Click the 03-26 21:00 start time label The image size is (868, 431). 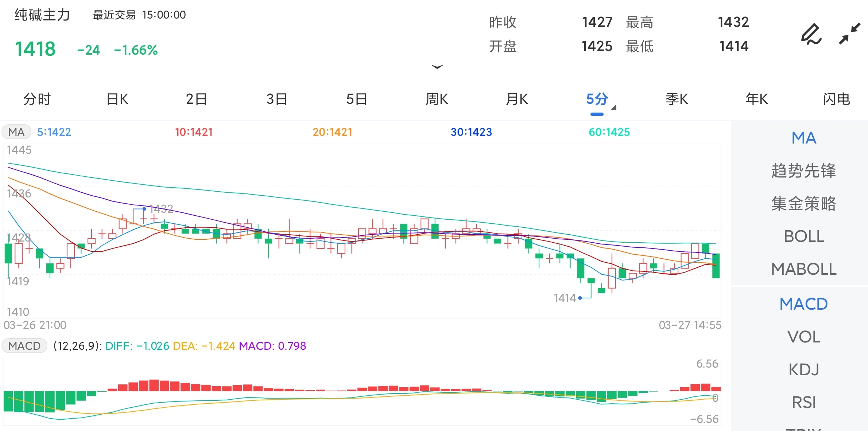pos(35,325)
